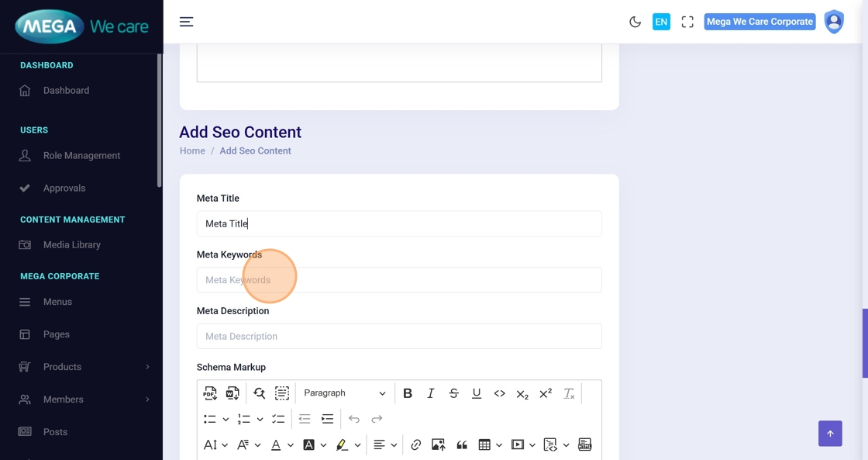Toggle dark mode with moon icon
Screen dimensions: 868x460
635,22
